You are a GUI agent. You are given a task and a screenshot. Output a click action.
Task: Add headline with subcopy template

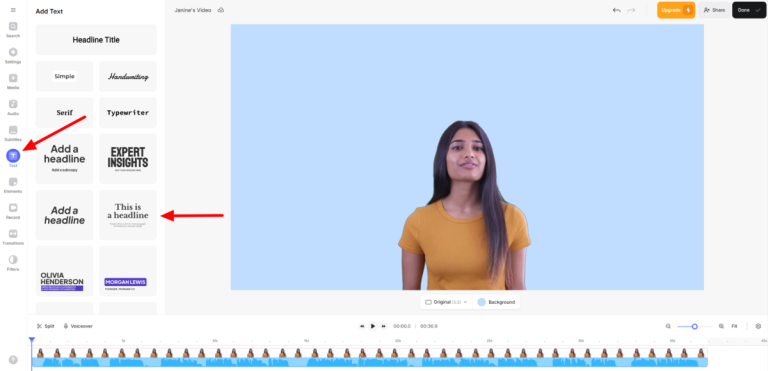click(65, 159)
